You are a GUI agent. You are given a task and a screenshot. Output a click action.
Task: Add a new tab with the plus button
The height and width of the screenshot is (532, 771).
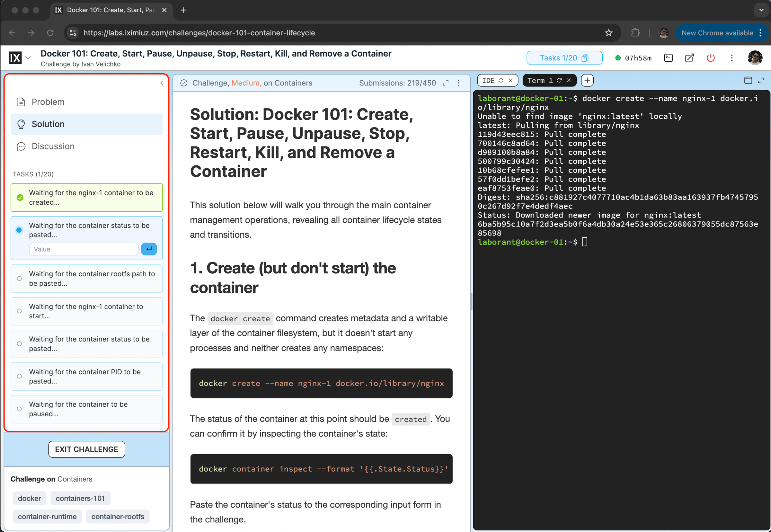587,80
